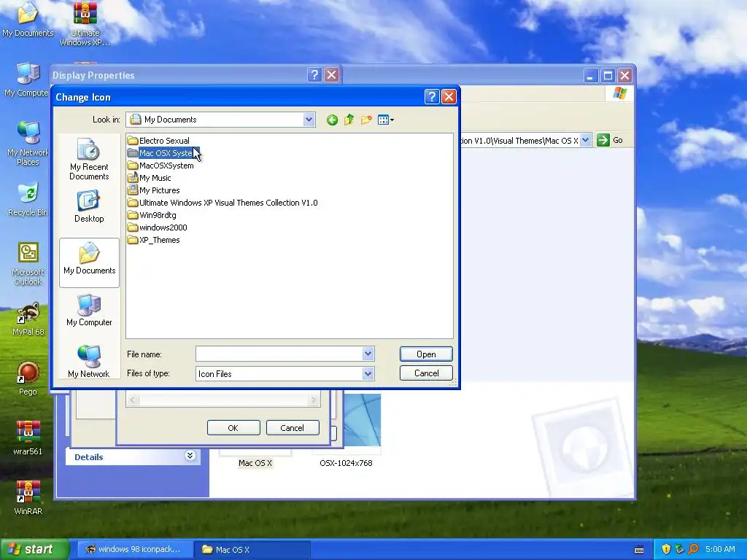Screen dimensions: 747x560
Task: Select the Win98rdtg folder
Action: (x=152, y=215)
